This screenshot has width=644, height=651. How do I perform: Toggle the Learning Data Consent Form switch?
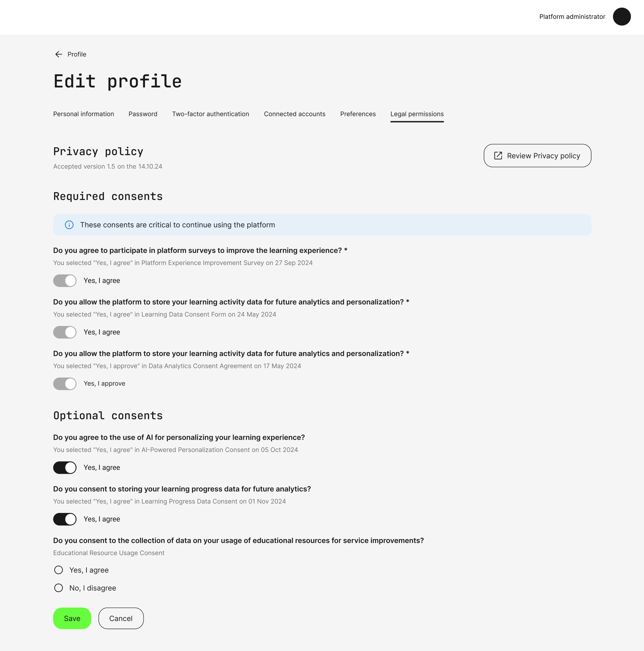click(65, 332)
